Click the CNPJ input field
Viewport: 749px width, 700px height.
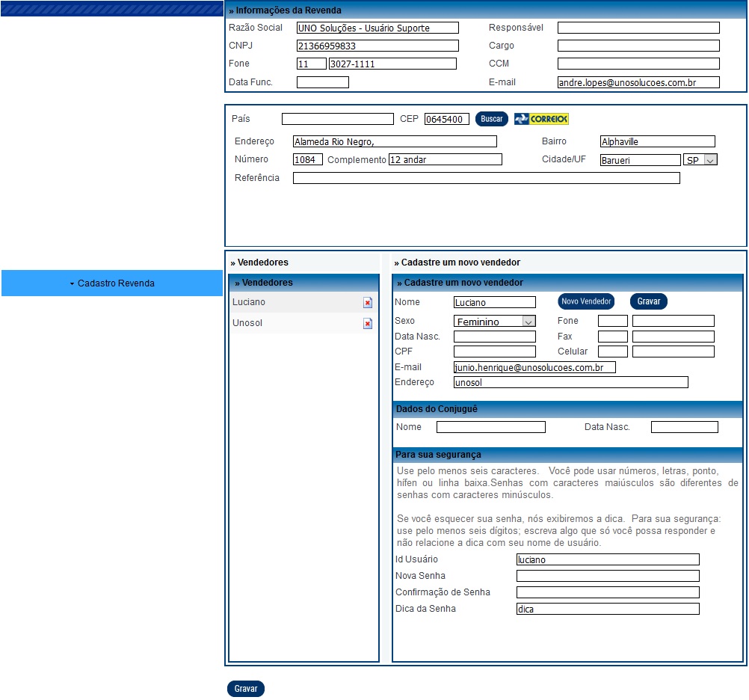point(377,46)
